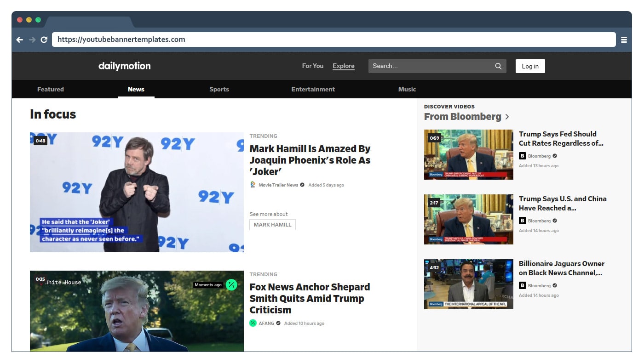644x363 pixels.
Task: Click the In focus heading
Action: (53, 114)
